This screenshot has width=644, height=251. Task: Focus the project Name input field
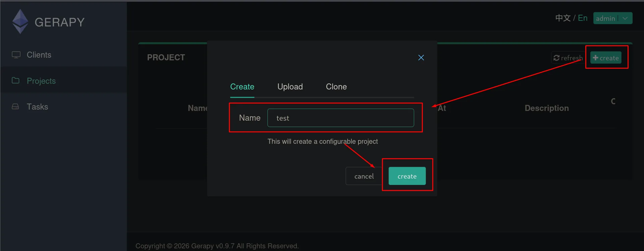pyautogui.click(x=340, y=118)
